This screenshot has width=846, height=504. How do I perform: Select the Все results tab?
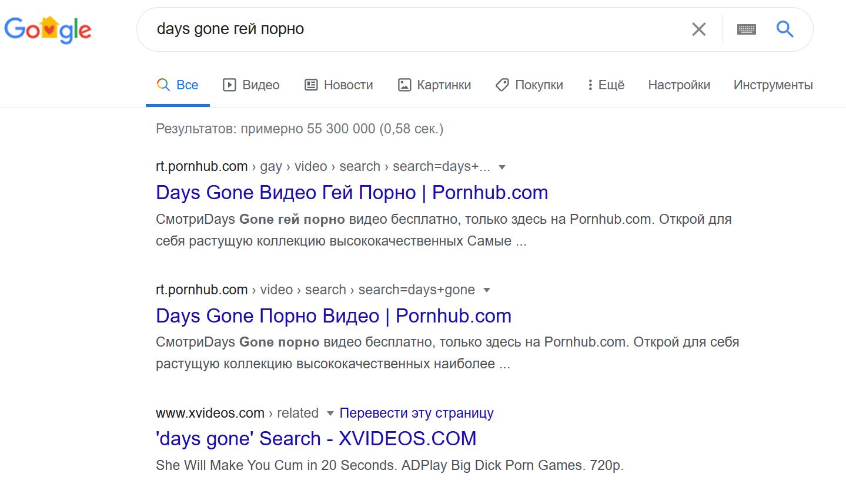[178, 85]
